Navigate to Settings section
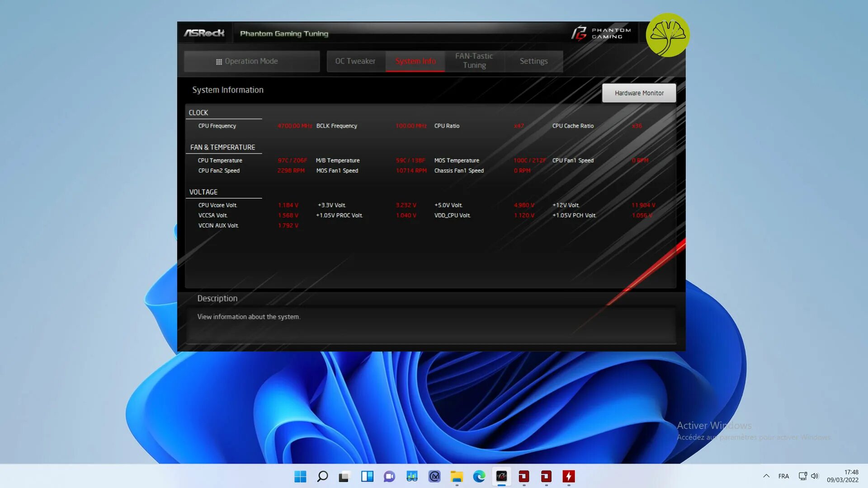The image size is (868, 488). pos(533,60)
